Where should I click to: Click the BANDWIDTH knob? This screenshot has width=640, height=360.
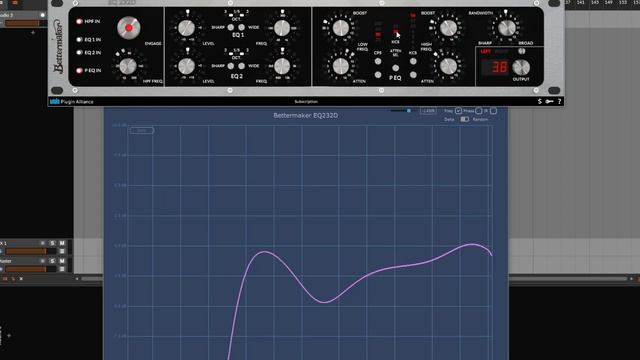click(x=507, y=28)
